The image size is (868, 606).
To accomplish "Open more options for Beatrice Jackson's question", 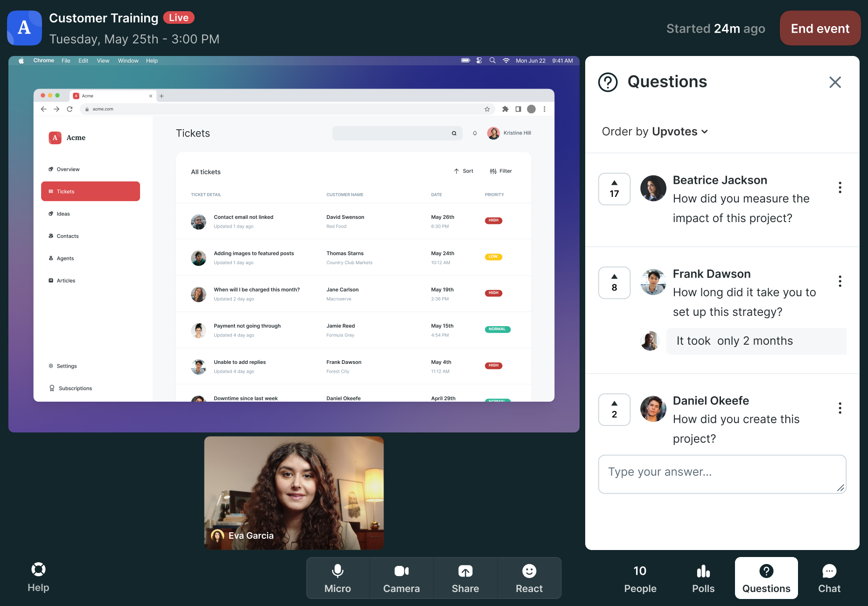I will (840, 188).
